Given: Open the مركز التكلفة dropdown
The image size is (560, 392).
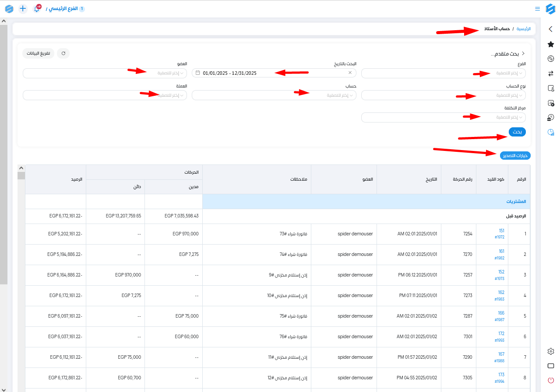Looking at the screenshot, I should point(443,117).
